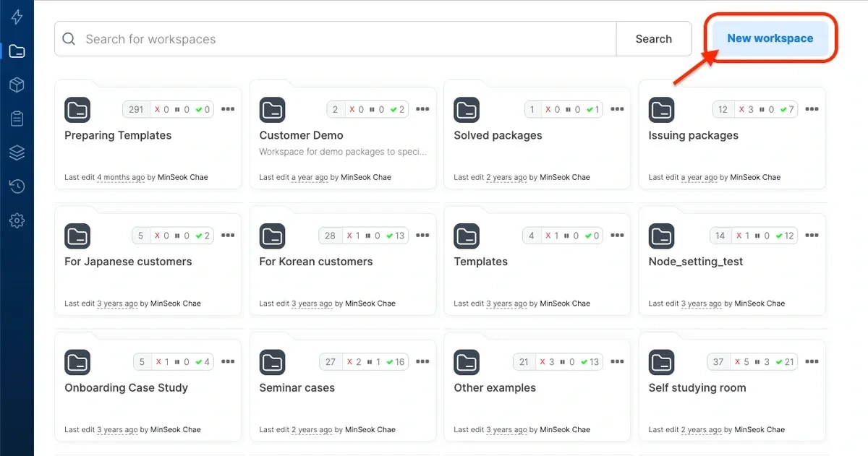The width and height of the screenshot is (868, 456).
Task: Click the magnifier icon in search bar
Action: click(69, 39)
